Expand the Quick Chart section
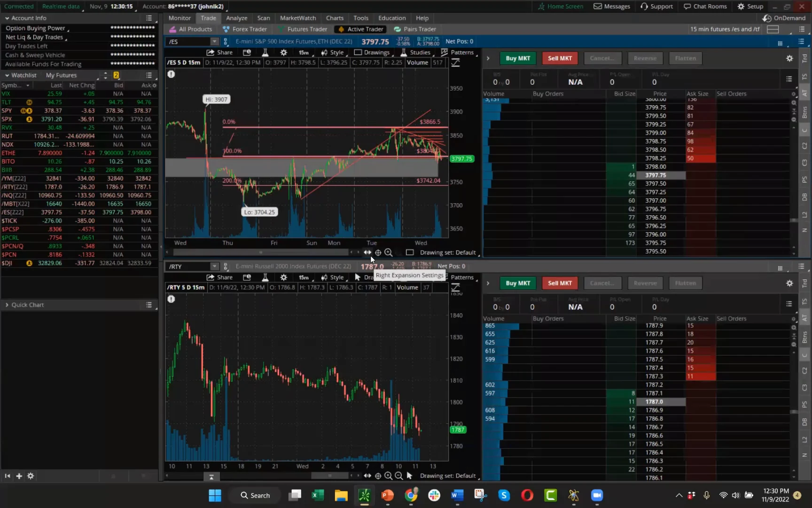Image resolution: width=812 pixels, height=508 pixels. (7, 305)
